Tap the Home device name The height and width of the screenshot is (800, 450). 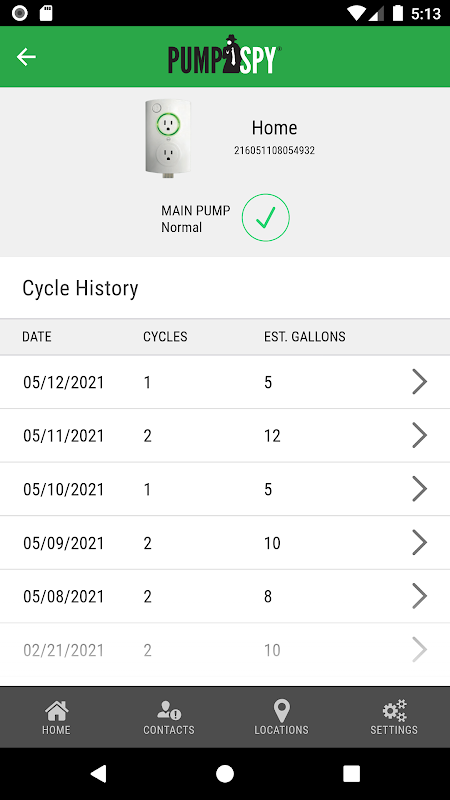click(x=274, y=128)
